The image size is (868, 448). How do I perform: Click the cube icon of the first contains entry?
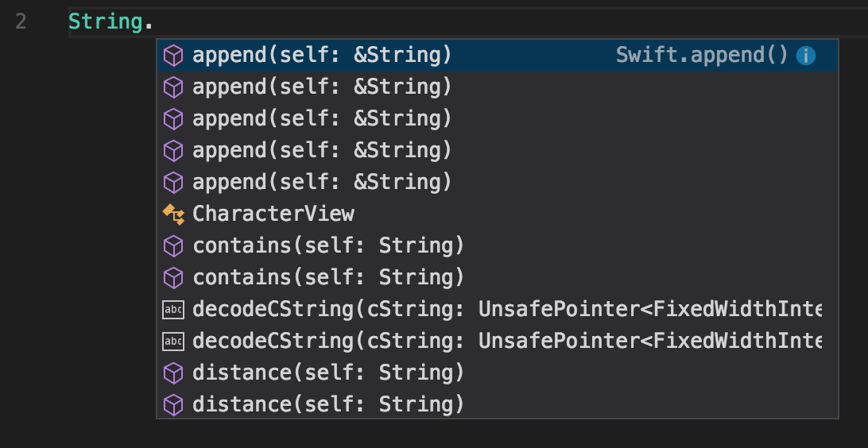173,246
